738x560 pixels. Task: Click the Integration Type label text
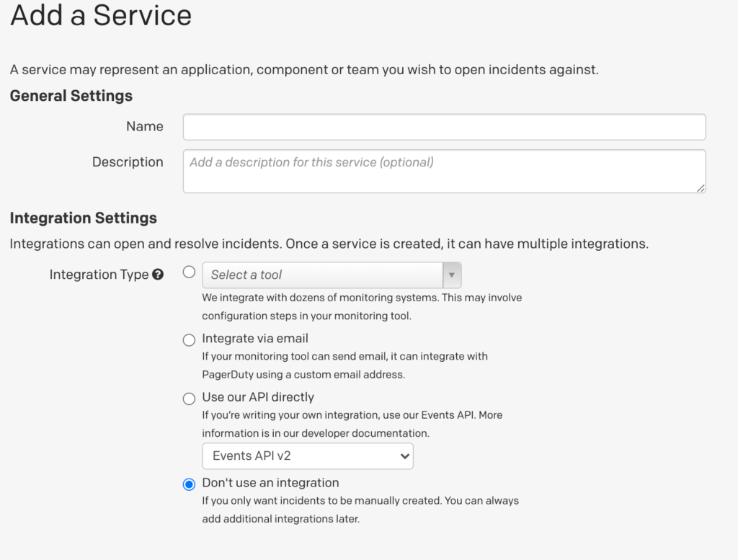[x=99, y=275]
